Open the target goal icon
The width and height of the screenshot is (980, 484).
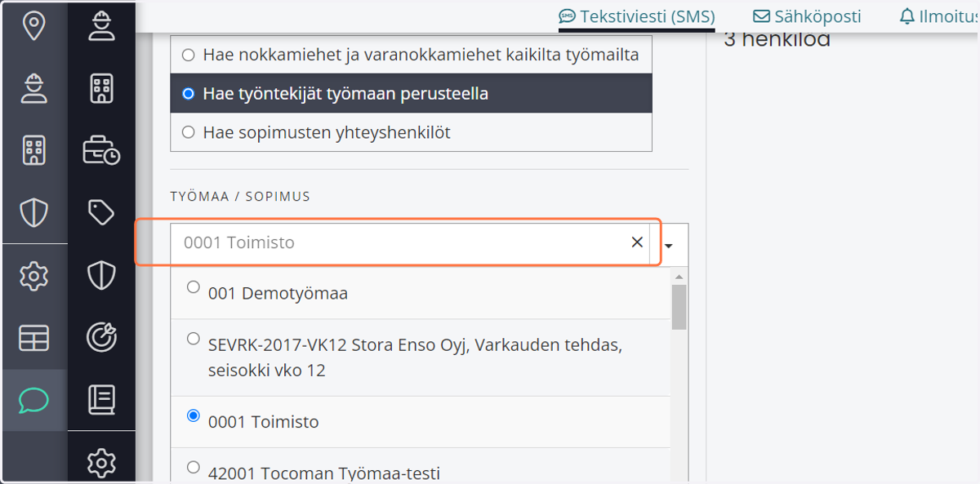101,336
